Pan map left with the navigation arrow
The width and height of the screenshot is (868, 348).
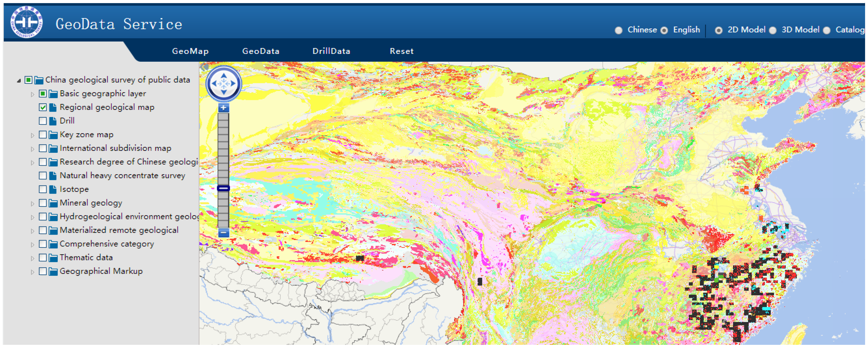click(x=214, y=83)
